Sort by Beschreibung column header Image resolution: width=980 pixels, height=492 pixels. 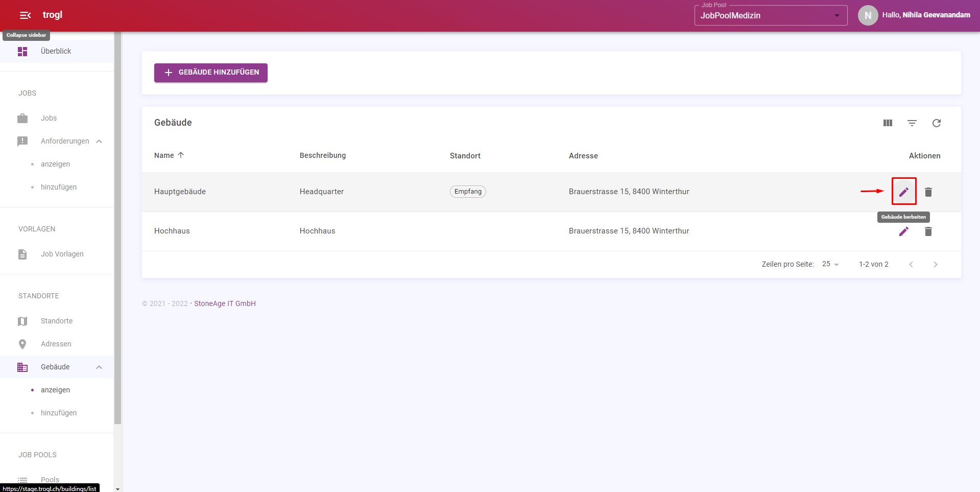tap(323, 155)
